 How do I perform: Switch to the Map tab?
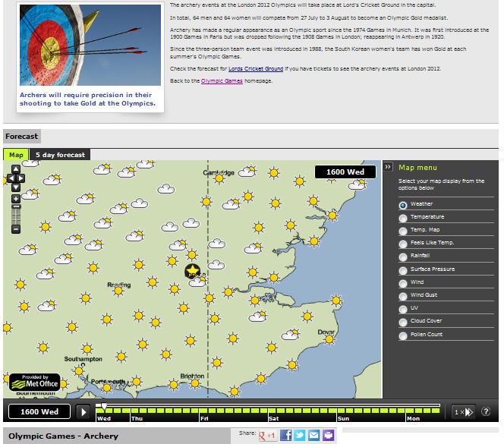click(x=16, y=155)
